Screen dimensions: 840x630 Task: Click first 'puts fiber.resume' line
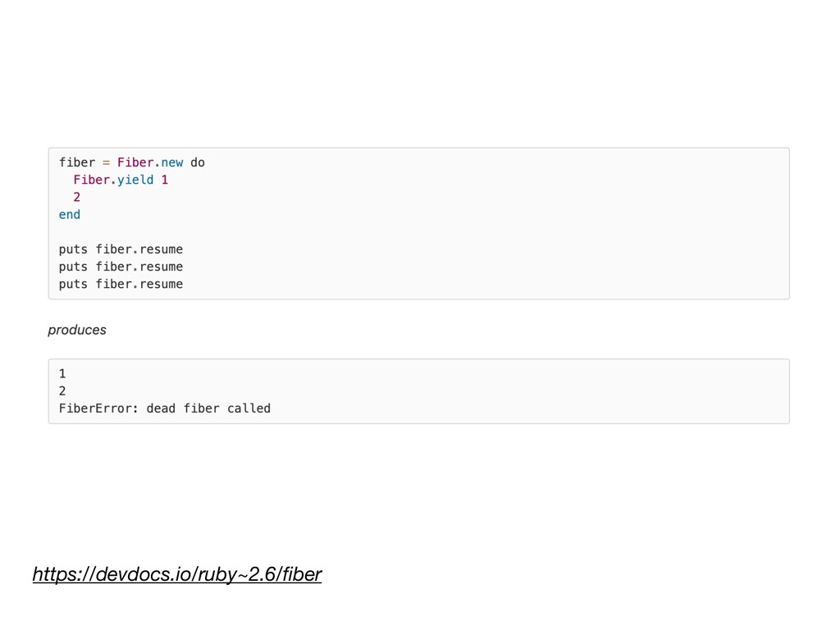pos(121,249)
